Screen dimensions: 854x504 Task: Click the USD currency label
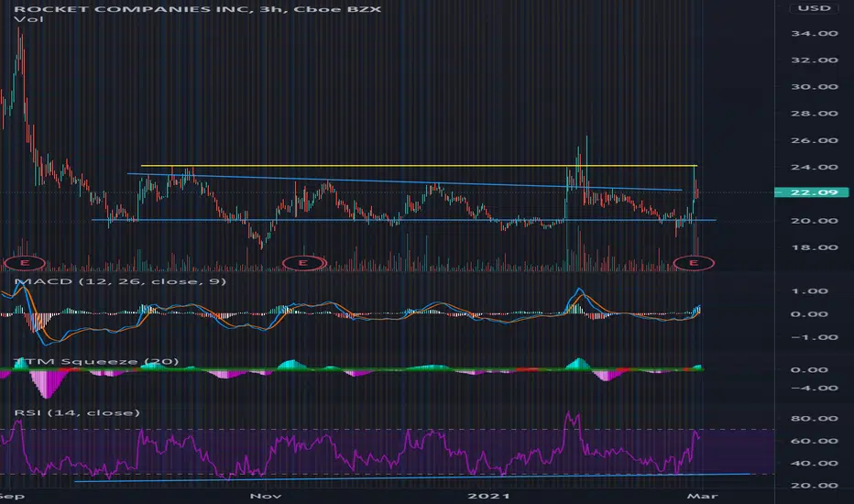tap(815, 8)
